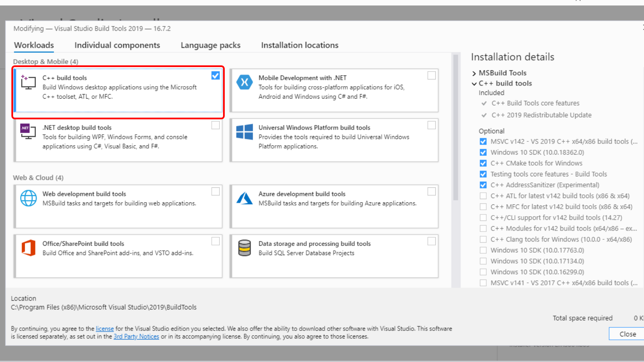Enable the .NET desktop build tools checkbox
The height and width of the screenshot is (362, 644).
[215, 125]
